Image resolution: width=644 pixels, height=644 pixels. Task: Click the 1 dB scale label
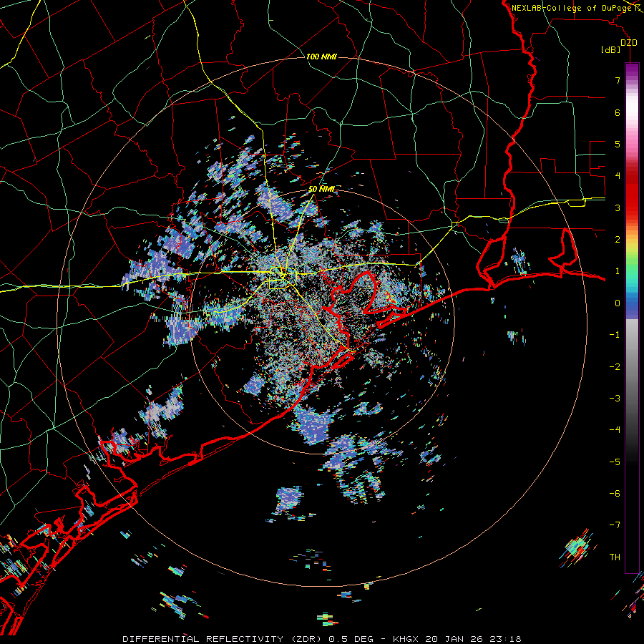pos(618,271)
